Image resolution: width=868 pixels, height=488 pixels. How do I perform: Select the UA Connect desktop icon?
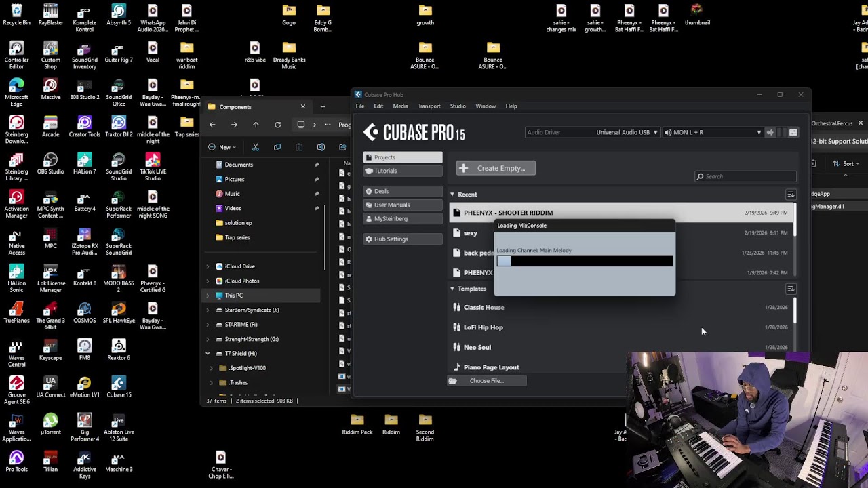click(51, 387)
